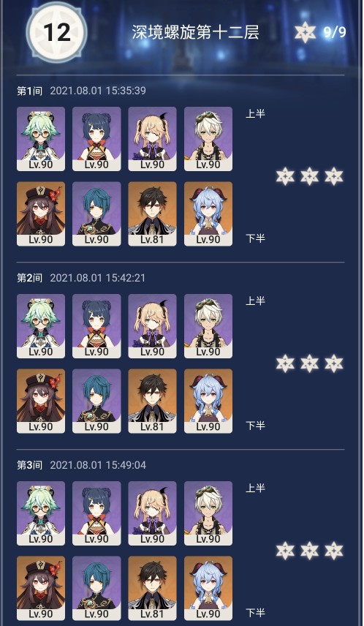
Task: Tap Sucrose portrait in Chamber 1 first half
Action: (x=41, y=138)
